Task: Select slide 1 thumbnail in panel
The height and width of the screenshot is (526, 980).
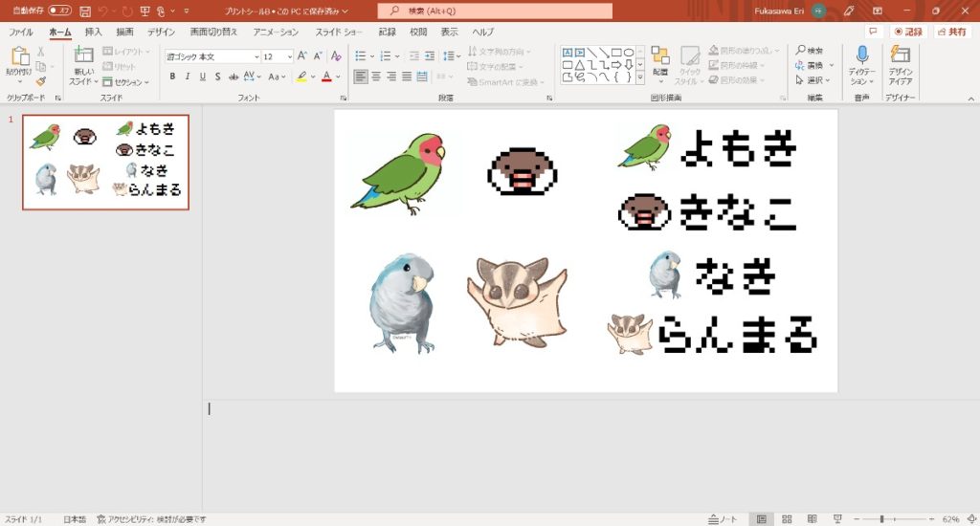Action: point(105,162)
